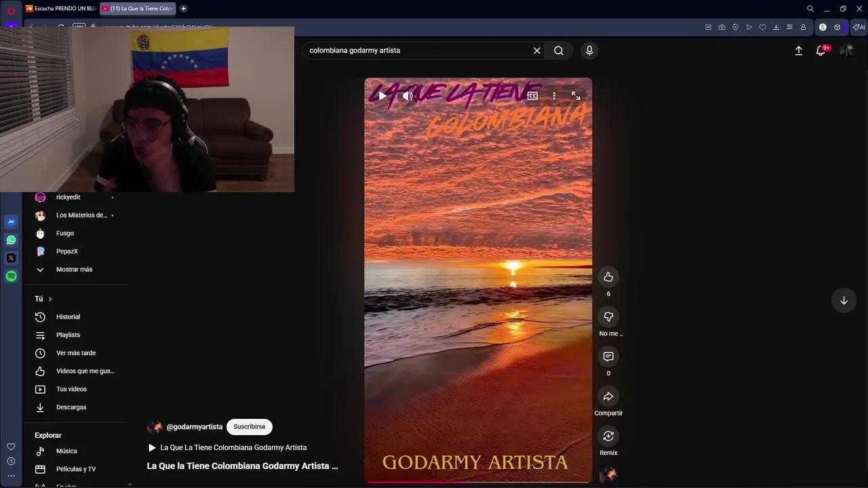
Task: Mute the short's volume
Action: coord(408,96)
